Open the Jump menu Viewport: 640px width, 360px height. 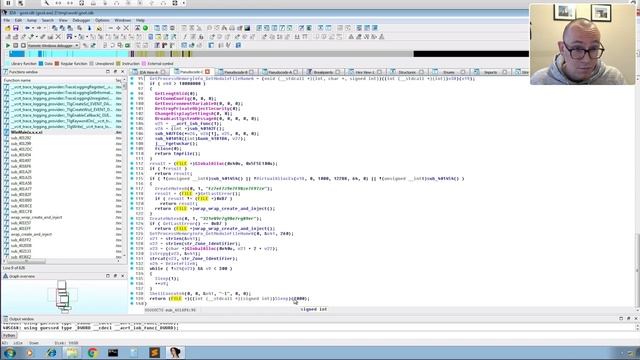click(31, 20)
